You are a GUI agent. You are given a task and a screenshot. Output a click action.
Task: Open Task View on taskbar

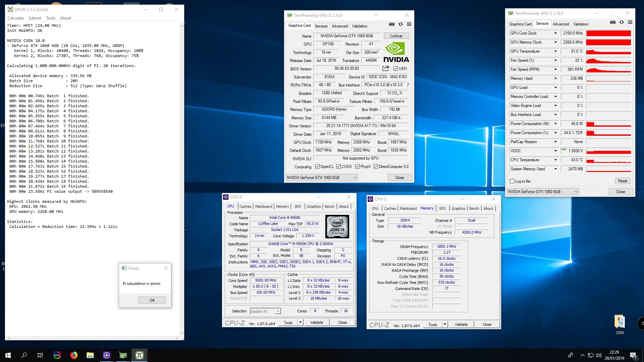tap(40, 355)
